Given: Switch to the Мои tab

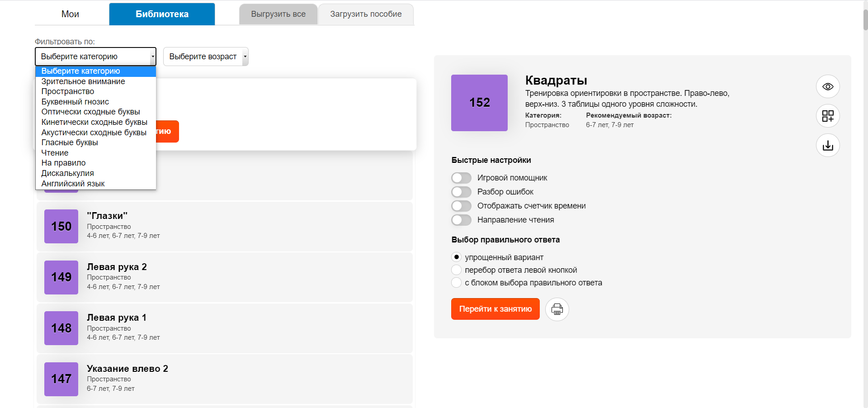Looking at the screenshot, I should pyautogui.click(x=70, y=14).
